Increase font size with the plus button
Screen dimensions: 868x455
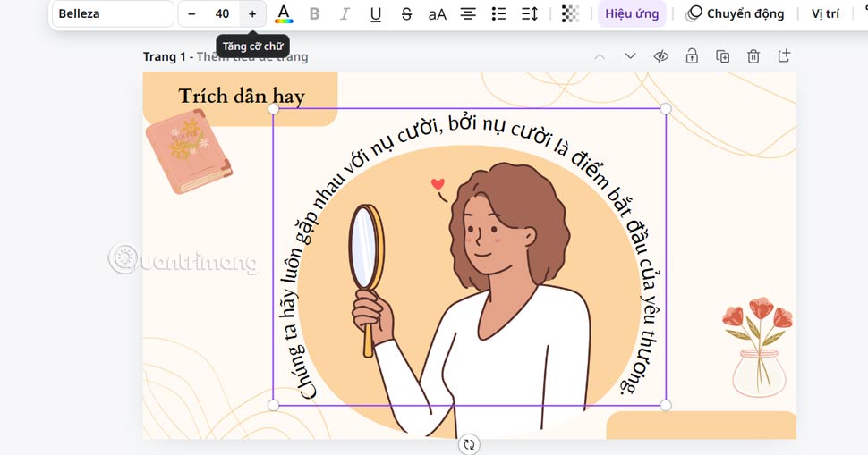click(x=252, y=13)
